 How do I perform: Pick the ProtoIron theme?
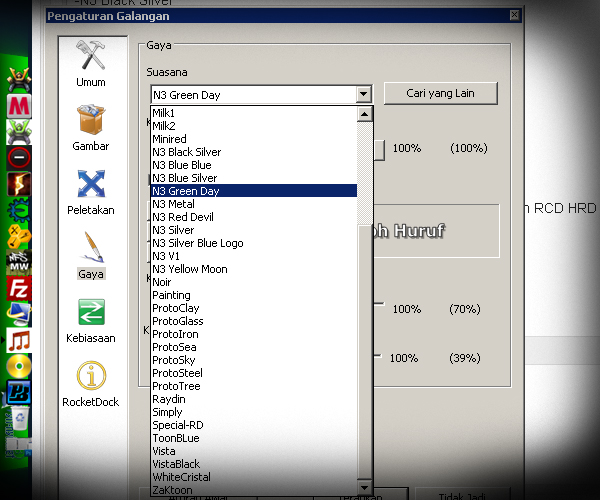(x=254, y=334)
